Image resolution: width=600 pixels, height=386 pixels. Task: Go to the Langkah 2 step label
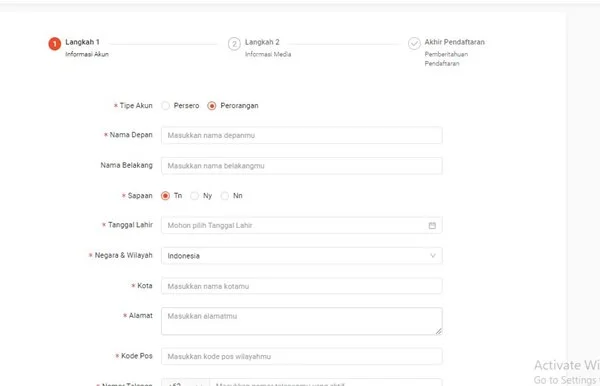(262, 42)
